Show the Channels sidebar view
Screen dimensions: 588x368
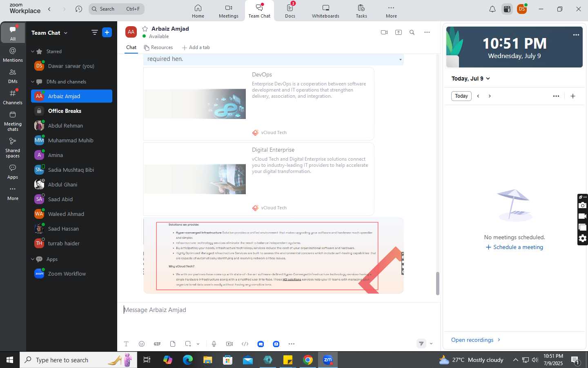click(x=13, y=97)
